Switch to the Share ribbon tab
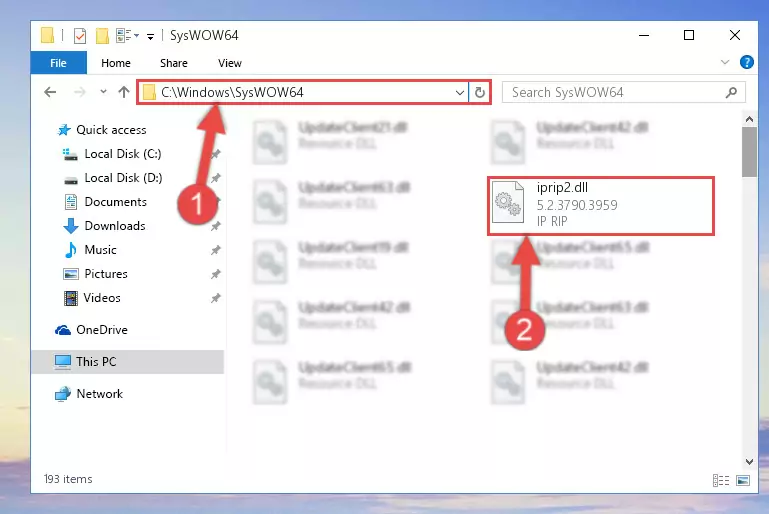 (174, 63)
